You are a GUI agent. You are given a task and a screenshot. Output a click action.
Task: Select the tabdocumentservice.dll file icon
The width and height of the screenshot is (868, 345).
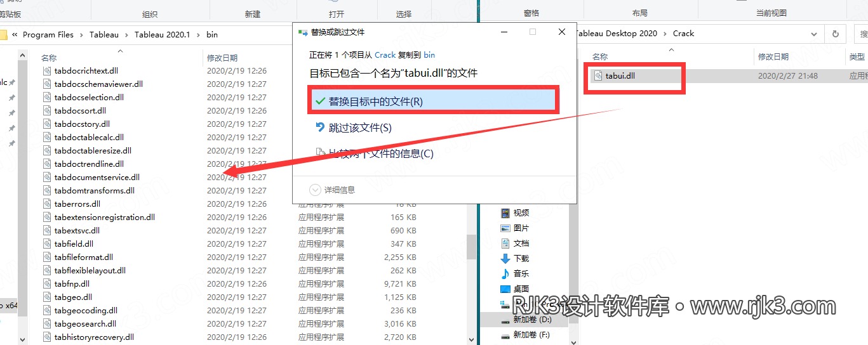click(47, 178)
